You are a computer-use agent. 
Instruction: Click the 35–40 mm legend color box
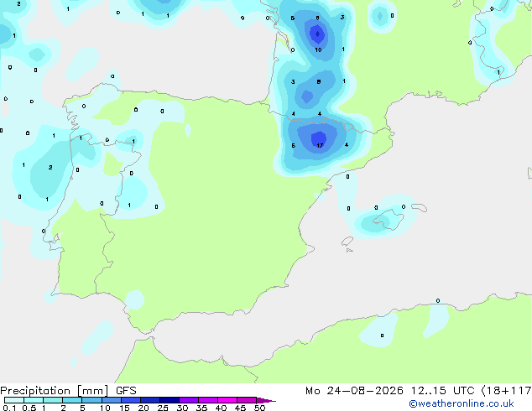[x=208, y=400]
